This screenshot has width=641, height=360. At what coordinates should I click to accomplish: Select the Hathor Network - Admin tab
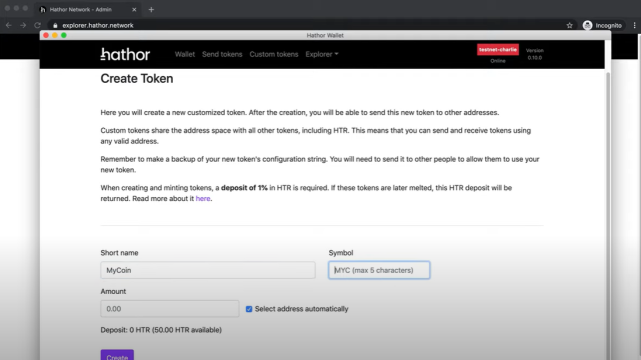(x=87, y=9)
